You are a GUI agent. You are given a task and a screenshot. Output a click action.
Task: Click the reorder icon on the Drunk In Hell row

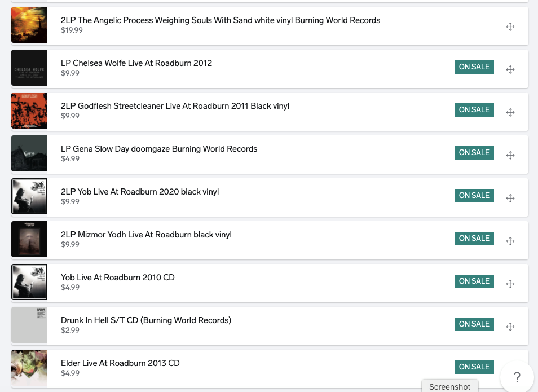[x=510, y=327]
